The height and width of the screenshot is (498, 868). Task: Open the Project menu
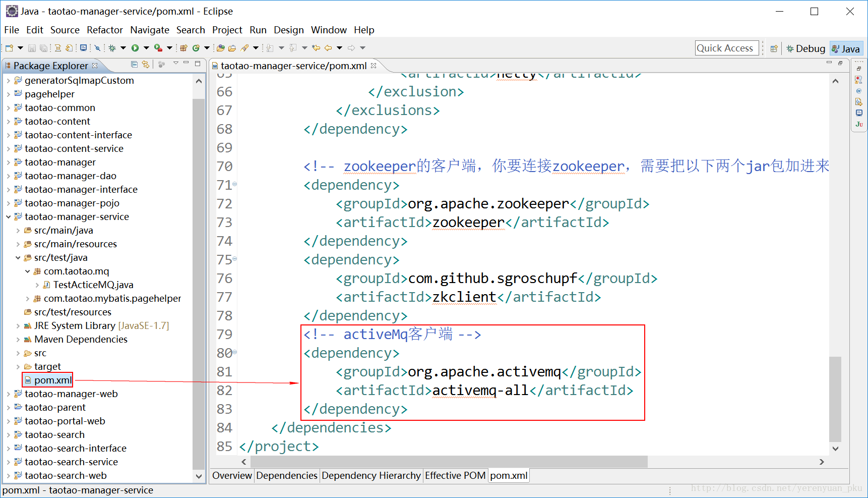coord(227,30)
